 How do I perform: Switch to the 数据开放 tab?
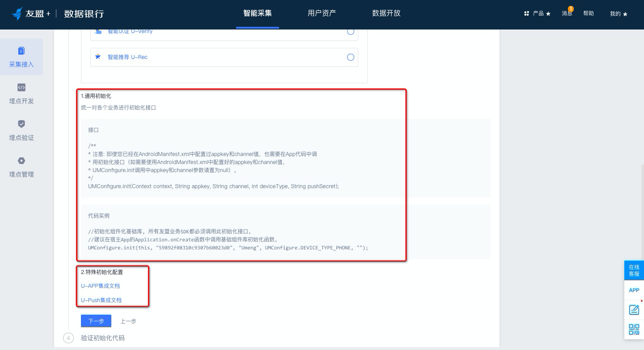click(386, 13)
